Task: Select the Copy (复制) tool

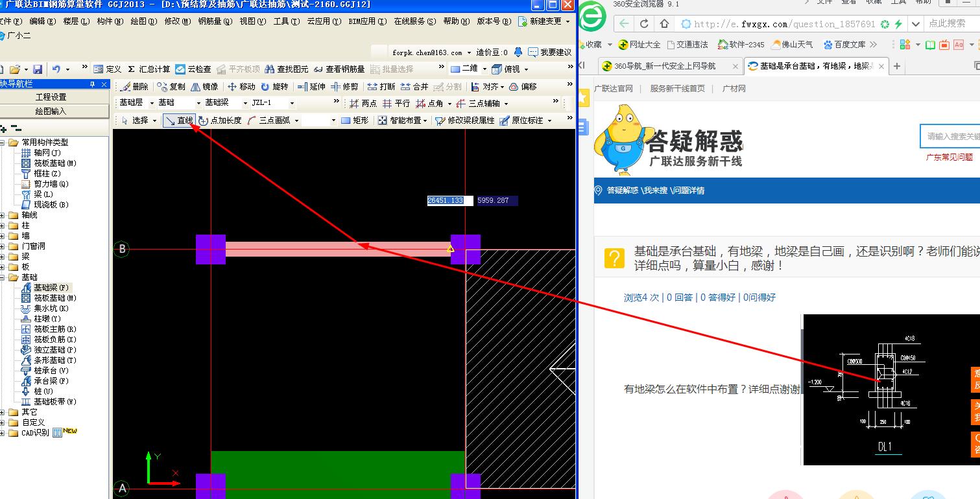Action: [x=172, y=86]
